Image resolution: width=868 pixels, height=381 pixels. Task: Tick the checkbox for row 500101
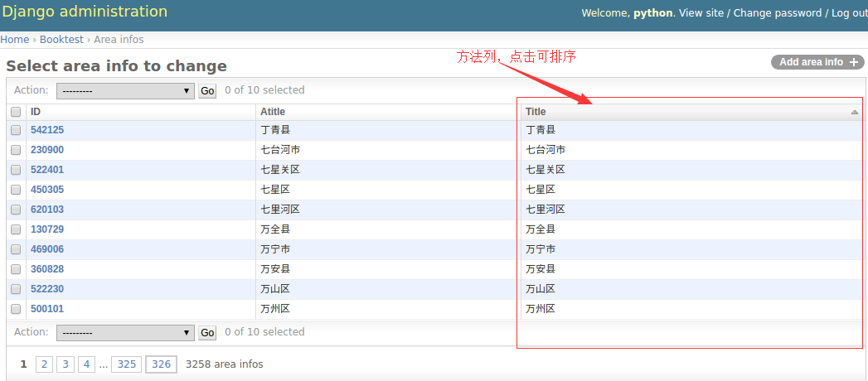coord(16,309)
